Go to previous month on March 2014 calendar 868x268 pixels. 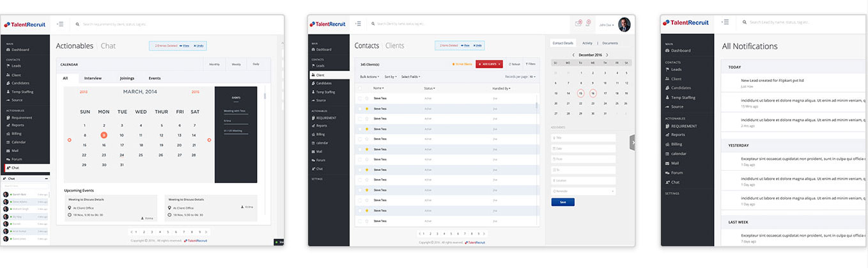[x=70, y=139]
